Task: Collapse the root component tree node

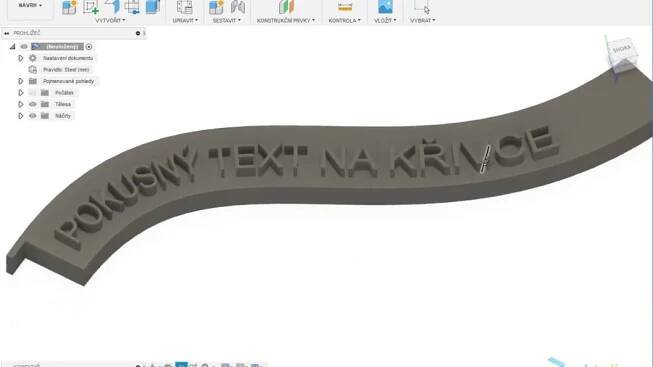Action: (x=12, y=47)
